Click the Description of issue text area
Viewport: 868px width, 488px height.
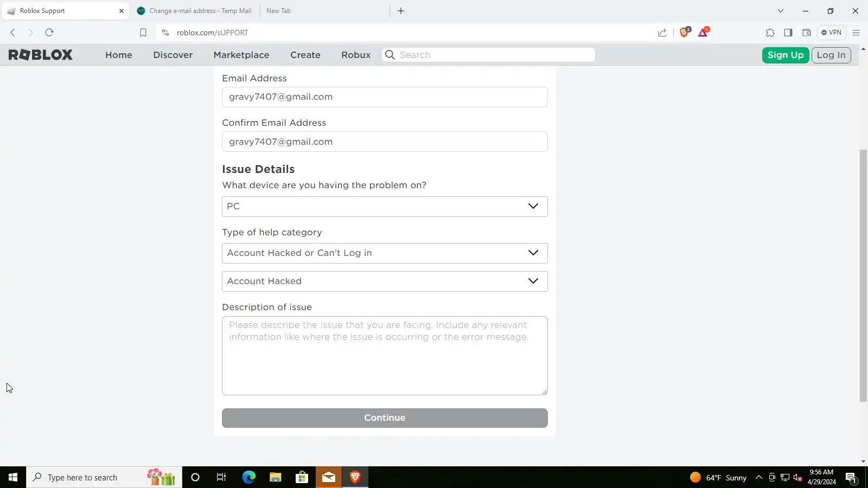coord(385,356)
